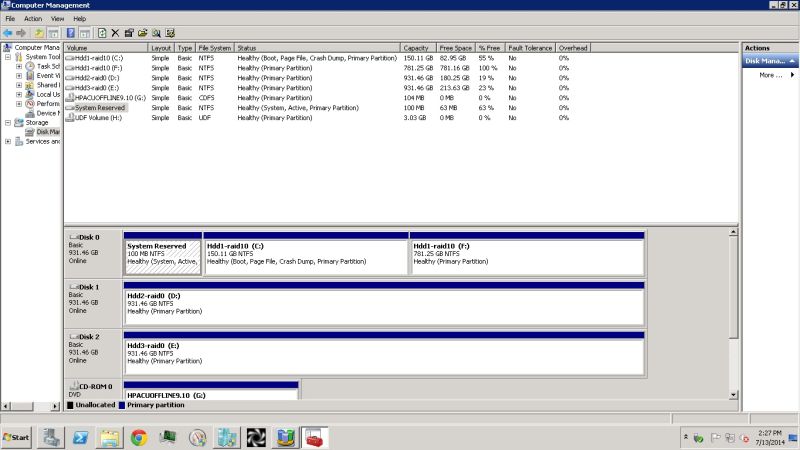Screen dimensions: 800x450
Task: Click the console tree horizontal scroll right arrow
Action: click(x=55, y=406)
